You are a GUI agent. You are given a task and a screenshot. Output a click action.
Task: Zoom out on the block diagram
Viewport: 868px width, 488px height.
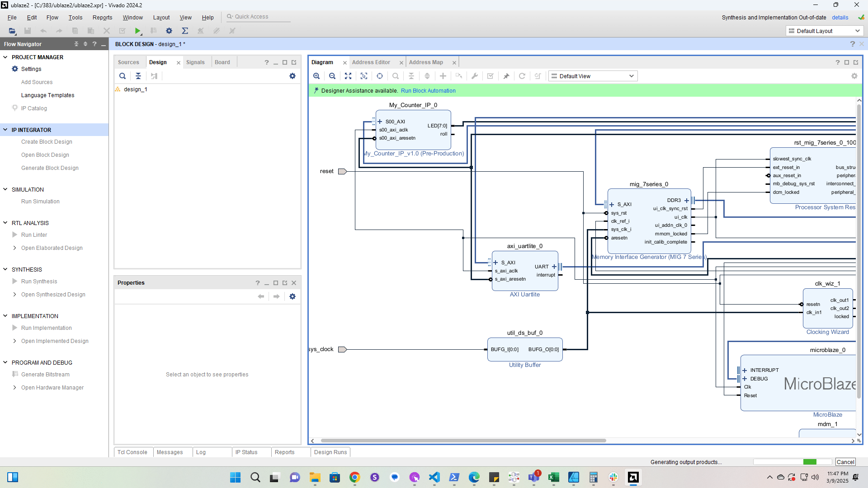pyautogui.click(x=332, y=76)
